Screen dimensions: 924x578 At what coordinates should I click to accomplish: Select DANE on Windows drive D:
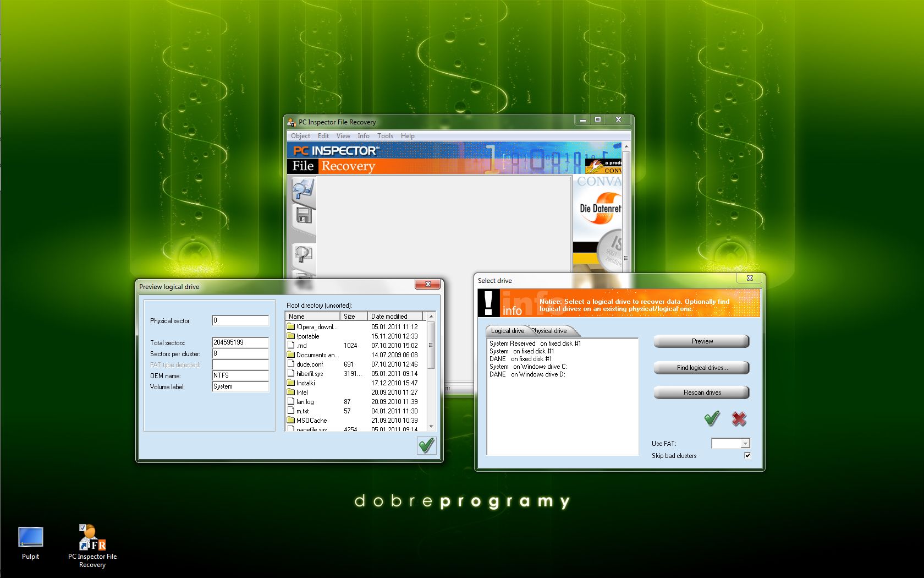coord(527,374)
